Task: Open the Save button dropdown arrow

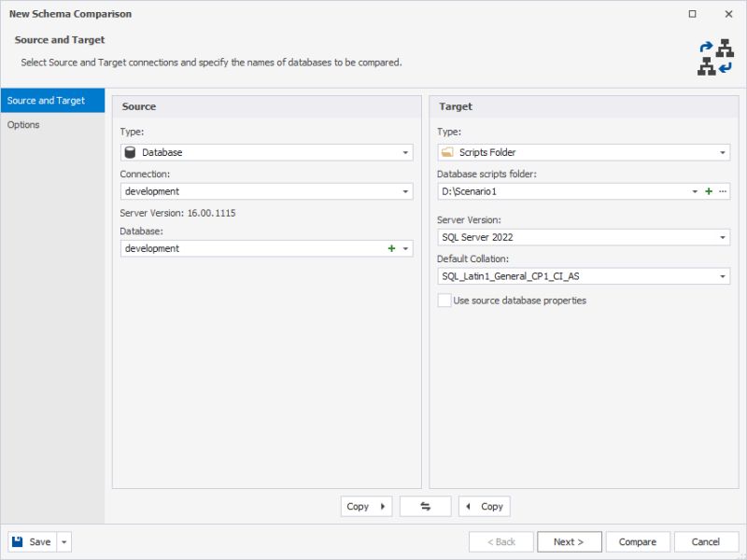Action: coord(63,541)
